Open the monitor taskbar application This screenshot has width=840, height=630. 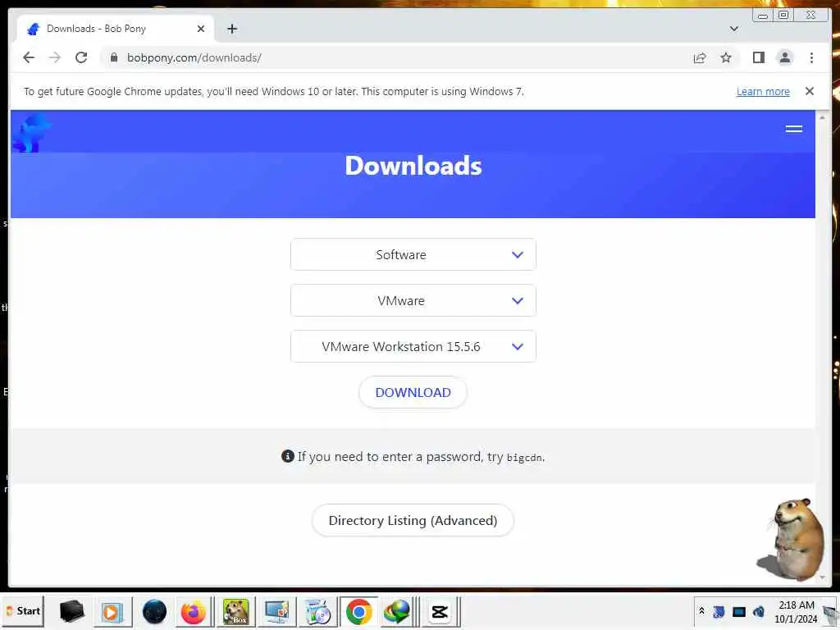click(x=277, y=612)
